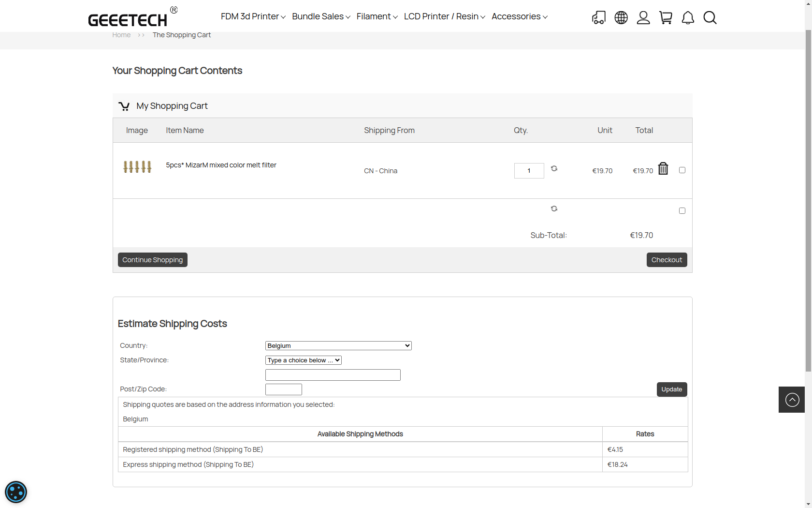Click the search magnifier icon
Viewport: 812px width, 508px height.
pos(710,18)
